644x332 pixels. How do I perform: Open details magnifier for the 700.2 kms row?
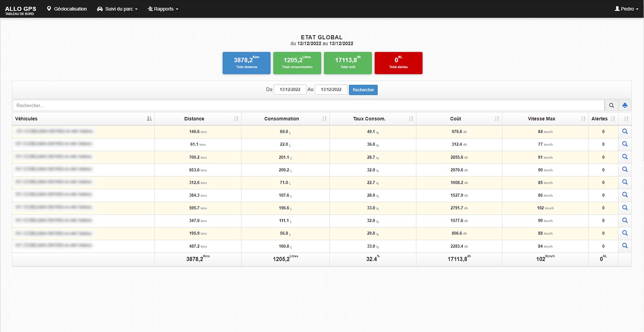[625, 157]
